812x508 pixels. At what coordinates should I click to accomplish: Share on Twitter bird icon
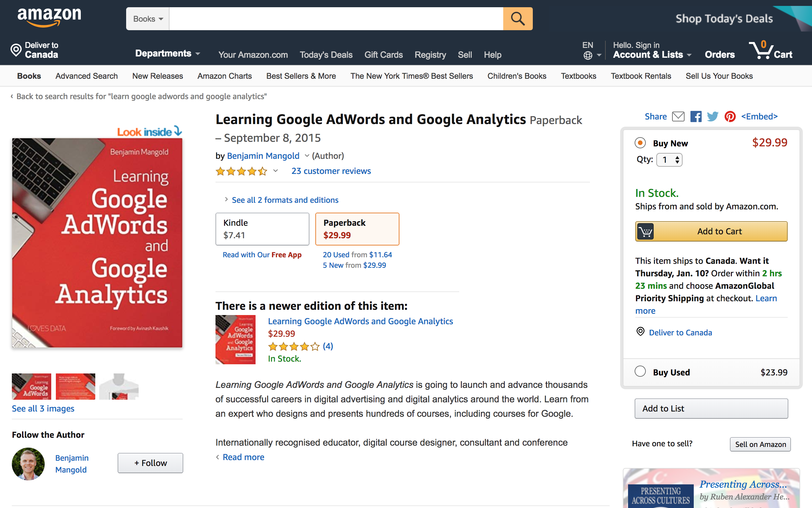712,116
